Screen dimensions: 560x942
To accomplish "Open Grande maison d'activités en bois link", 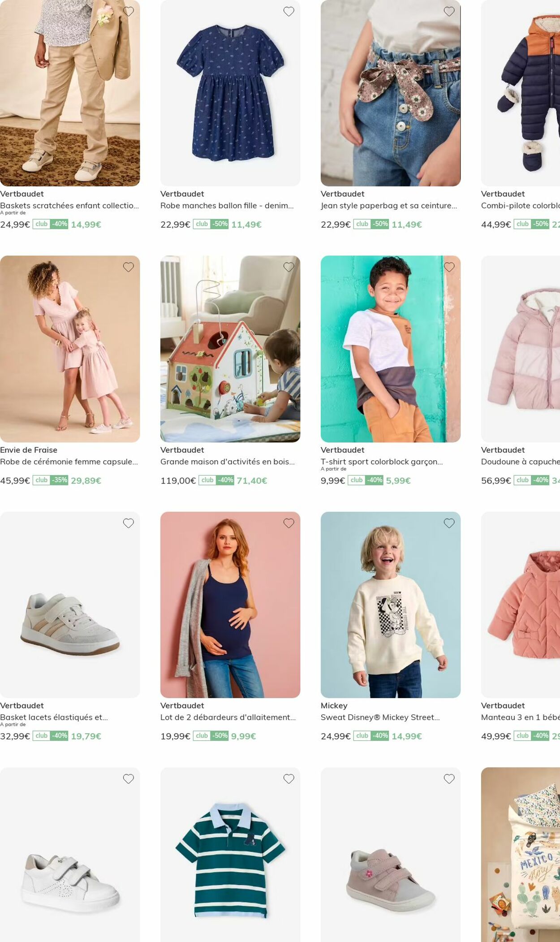I will 228,462.
